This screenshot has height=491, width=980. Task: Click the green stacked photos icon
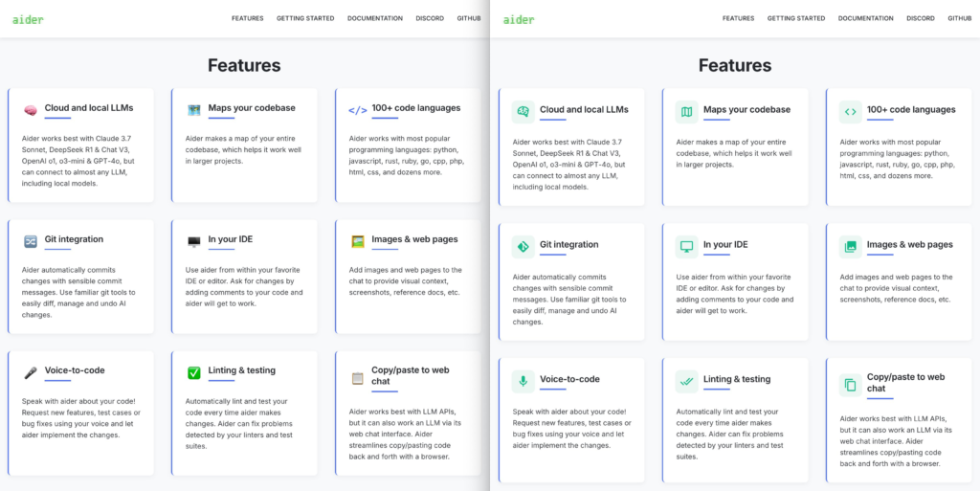[x=850, y=247]
